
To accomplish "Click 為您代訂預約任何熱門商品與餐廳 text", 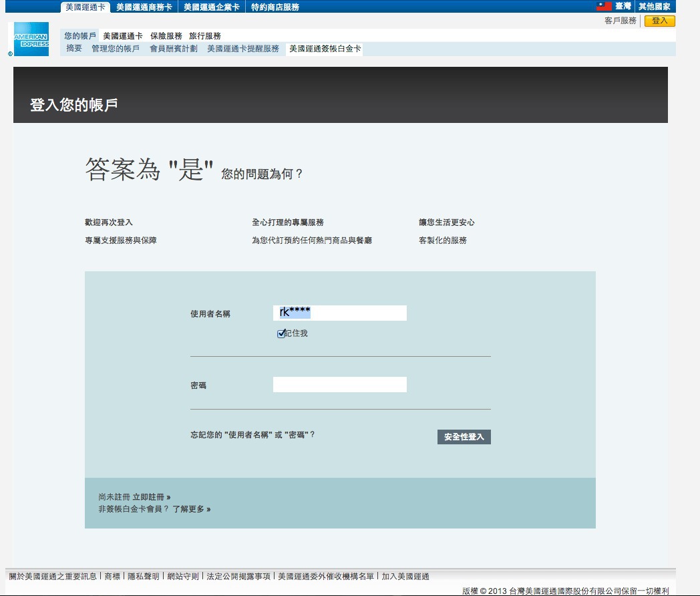I will point(312,240).
